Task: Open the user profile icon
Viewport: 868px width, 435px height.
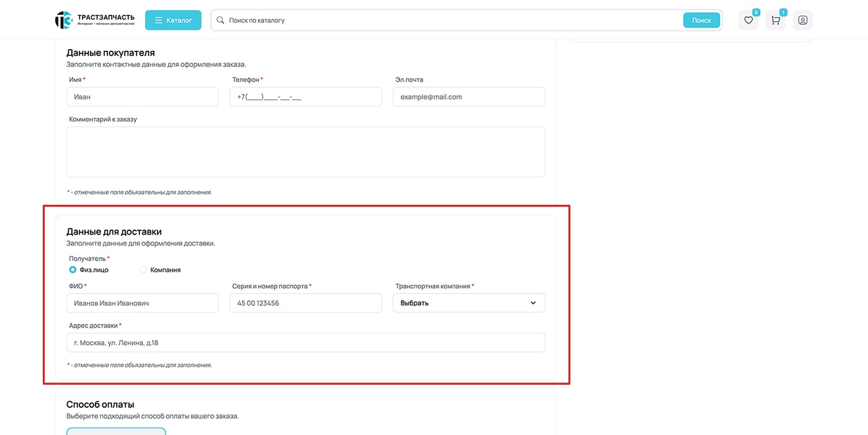Action: (802, 20)
